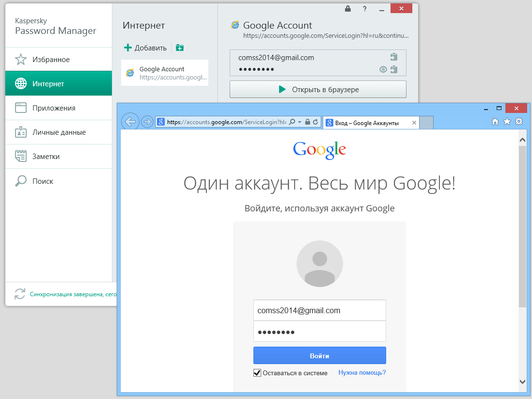Toggle the padlock icon in the title bar
This screenshot has height=399, width=532.
click(x=347, y=8)
